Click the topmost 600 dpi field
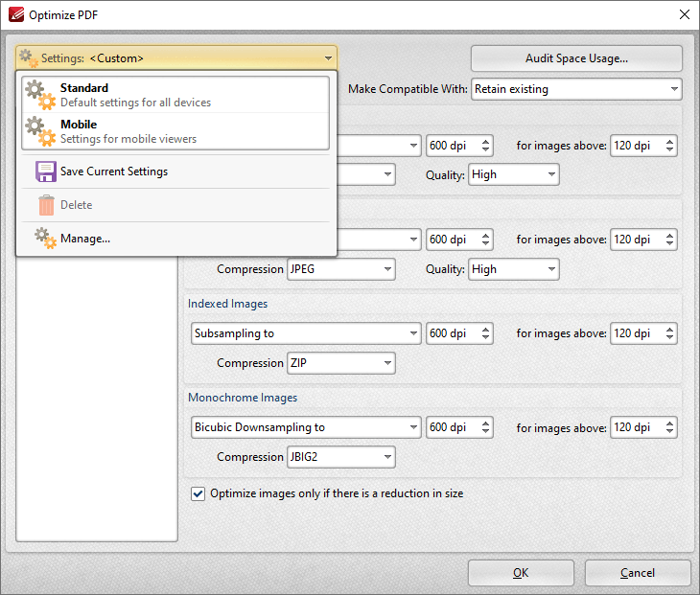The width and height of the screenshot is (700, 595). [459, 146]
